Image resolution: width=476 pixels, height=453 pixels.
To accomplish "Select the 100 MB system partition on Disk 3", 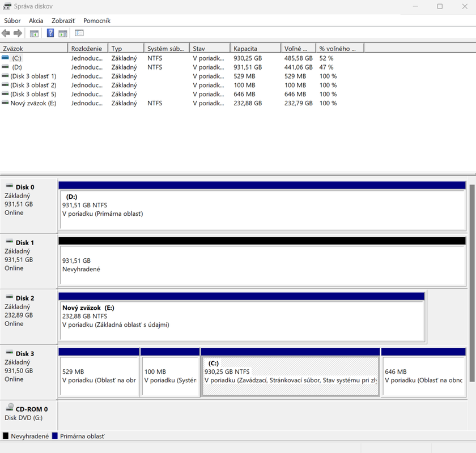I will pos(170,373).
